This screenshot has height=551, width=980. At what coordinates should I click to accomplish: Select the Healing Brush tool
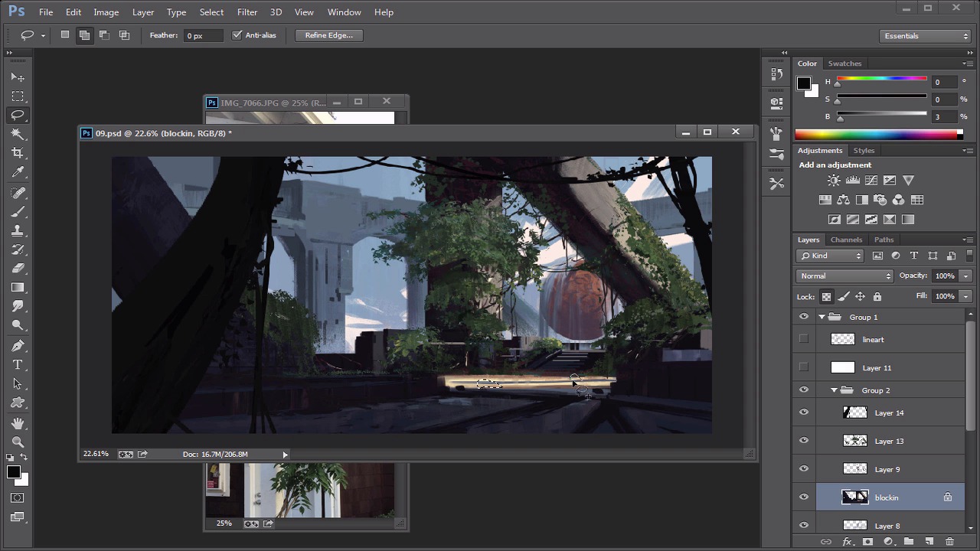tap(18, 193)
